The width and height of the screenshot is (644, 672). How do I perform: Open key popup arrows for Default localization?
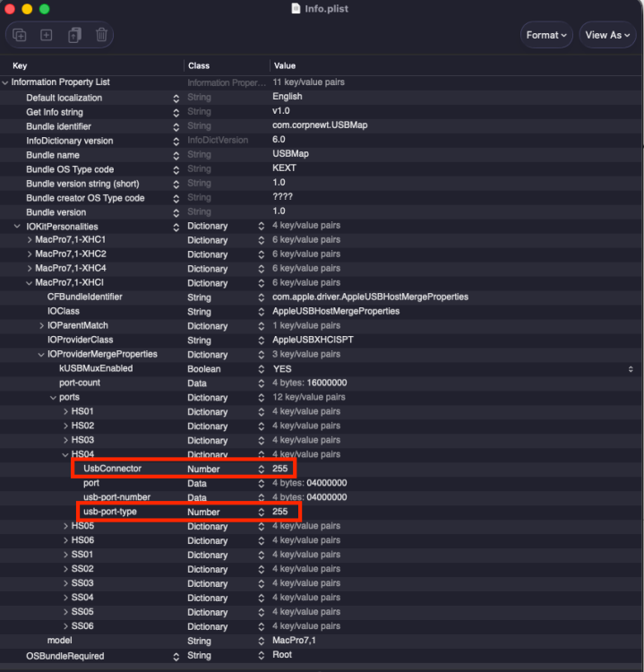click(x=176, y=99)
